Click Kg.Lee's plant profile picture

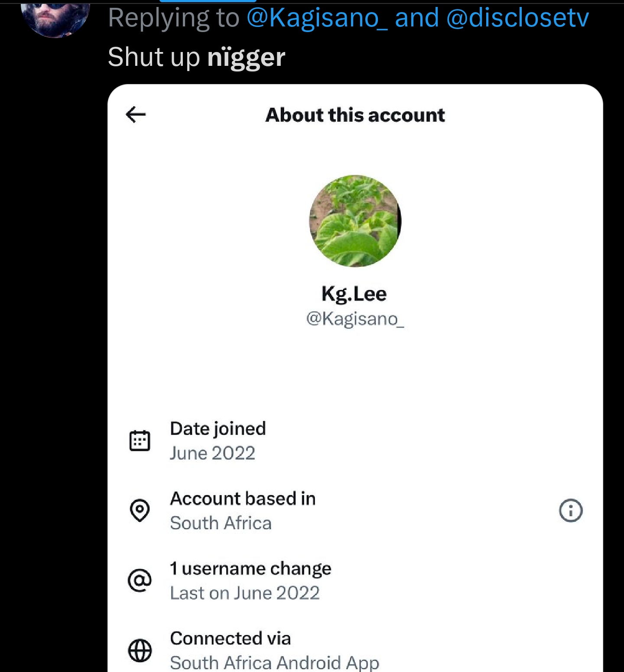click(355, 221)
